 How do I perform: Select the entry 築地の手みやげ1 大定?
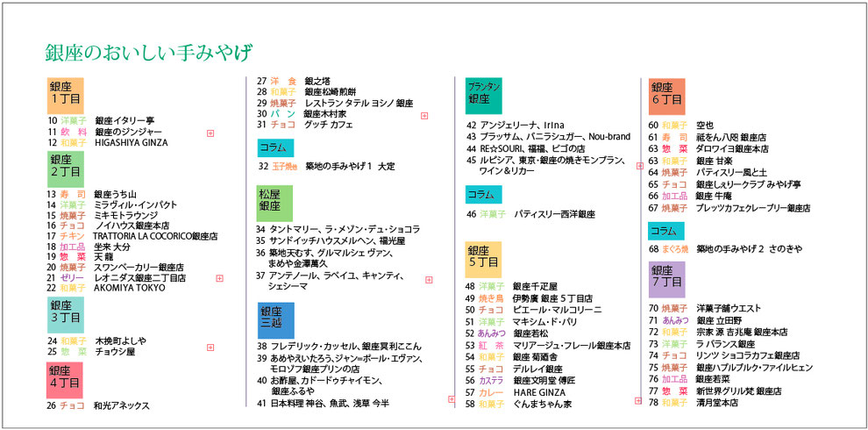(351, 166)
